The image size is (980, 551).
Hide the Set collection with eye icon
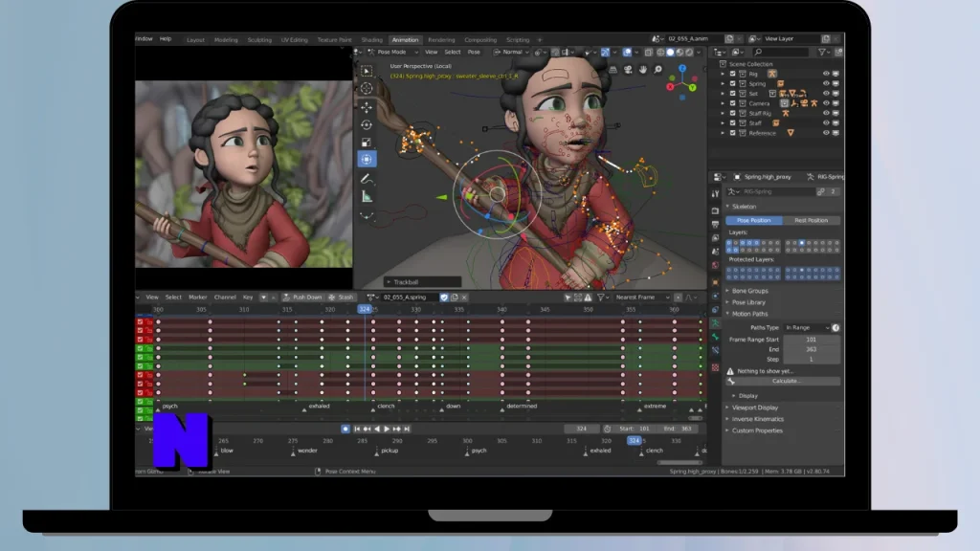click(x=826, y=94)
